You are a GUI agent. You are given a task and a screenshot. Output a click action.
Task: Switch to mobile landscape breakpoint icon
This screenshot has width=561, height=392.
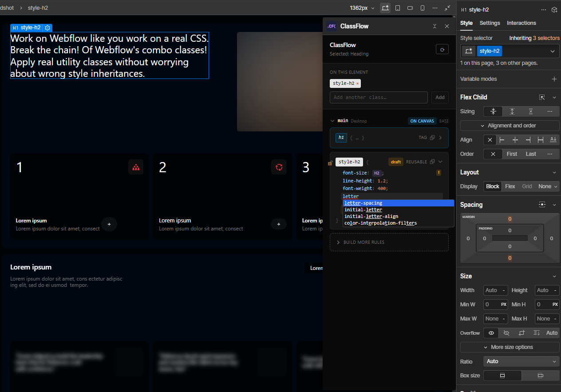click(410, 8)
